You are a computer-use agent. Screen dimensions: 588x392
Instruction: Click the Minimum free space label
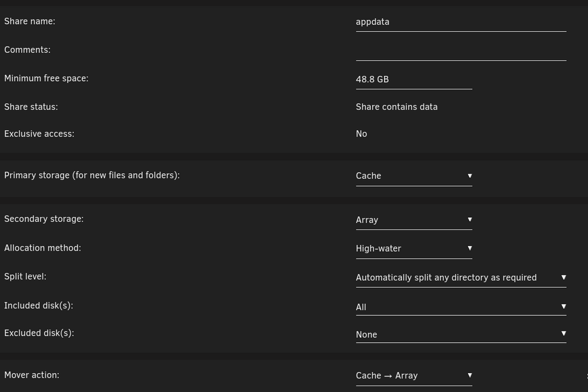pos(46,78)
